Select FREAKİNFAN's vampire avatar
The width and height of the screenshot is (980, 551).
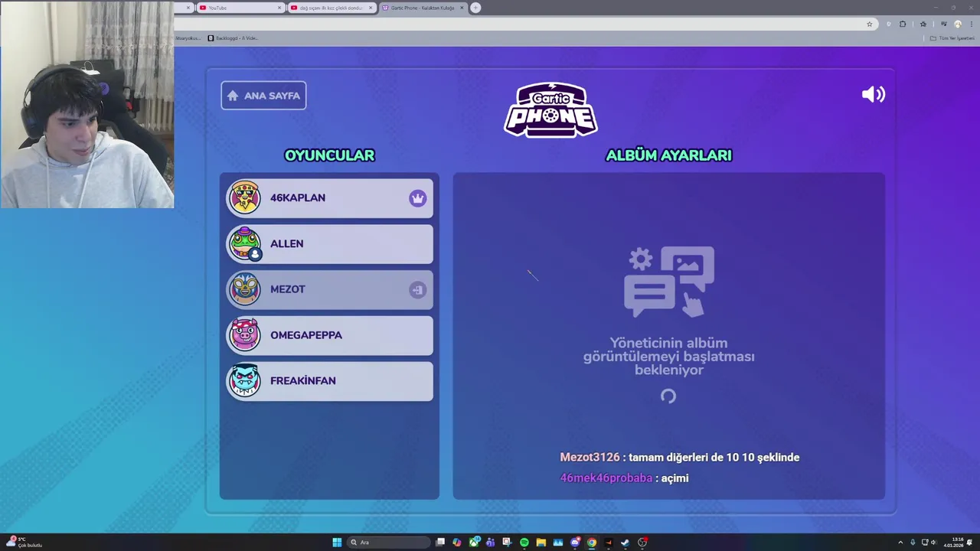click(x=245, y=380)
